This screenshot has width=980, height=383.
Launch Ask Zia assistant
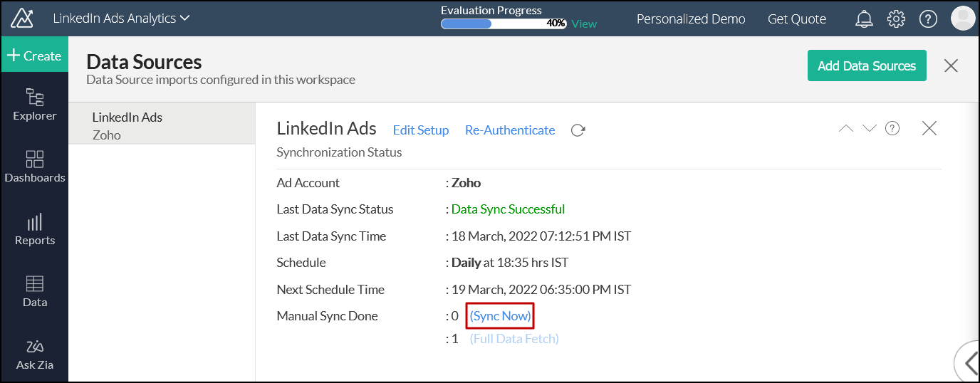(34, 354)
